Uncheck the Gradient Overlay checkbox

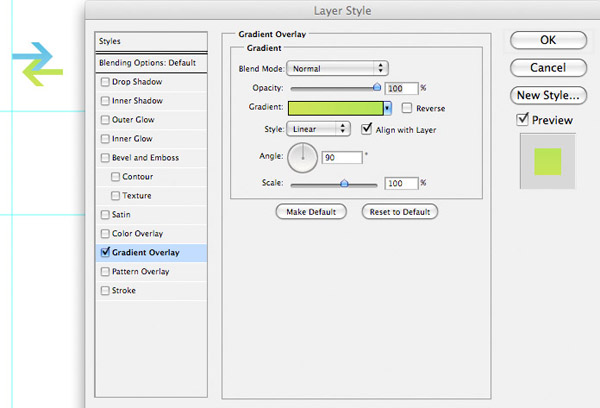[105, 252]
